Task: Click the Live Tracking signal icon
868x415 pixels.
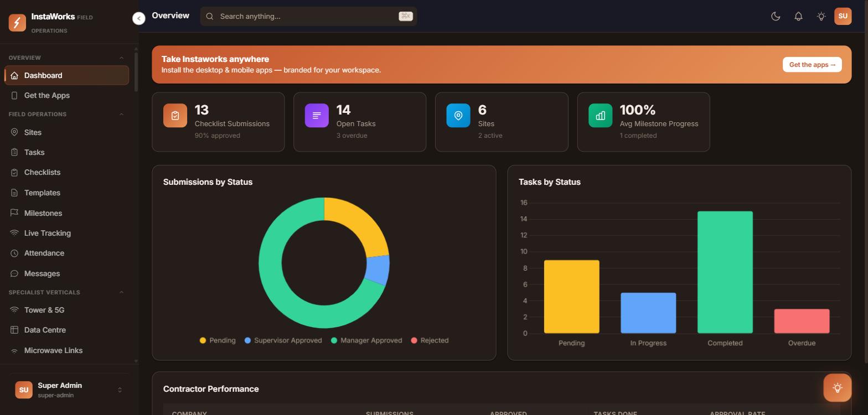Action: click(x=14, y=233)
